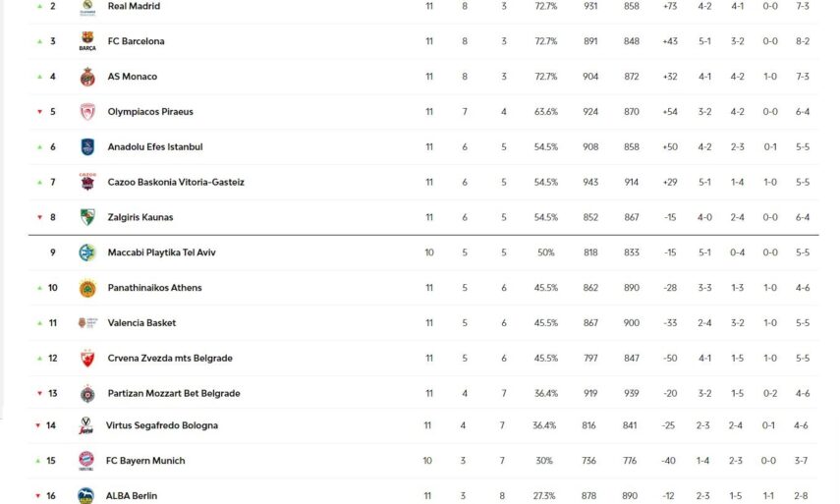Click Olympiacos red down-trend arrow

39,112
